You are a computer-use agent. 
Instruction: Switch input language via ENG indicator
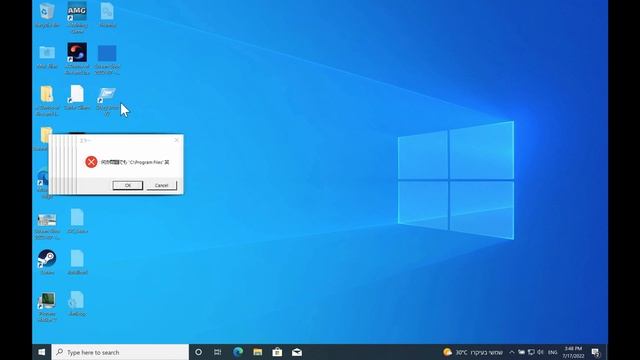tap(553, 352)
